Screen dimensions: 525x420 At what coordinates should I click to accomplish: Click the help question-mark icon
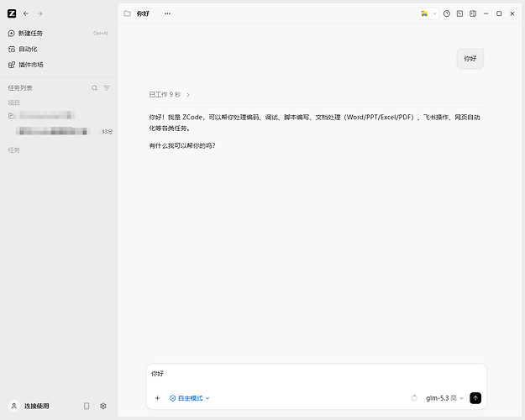(447, 13)
